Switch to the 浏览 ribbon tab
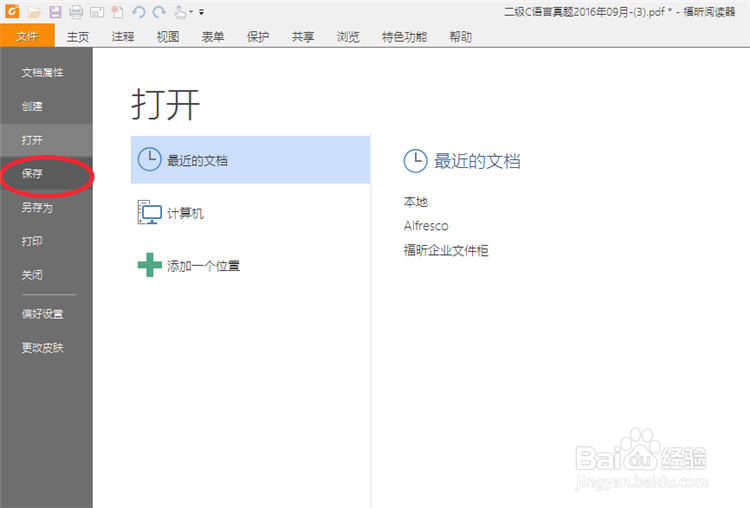 coord(348,37)
